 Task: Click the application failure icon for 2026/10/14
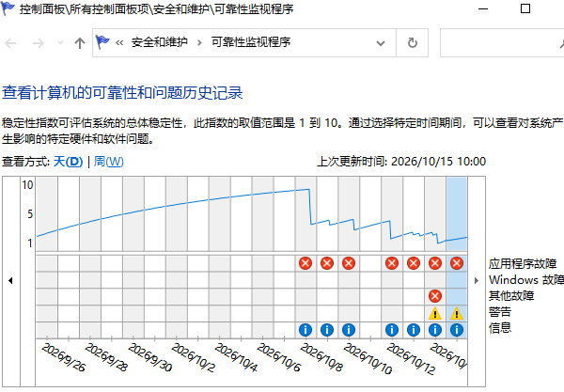[x=435, y=263]
